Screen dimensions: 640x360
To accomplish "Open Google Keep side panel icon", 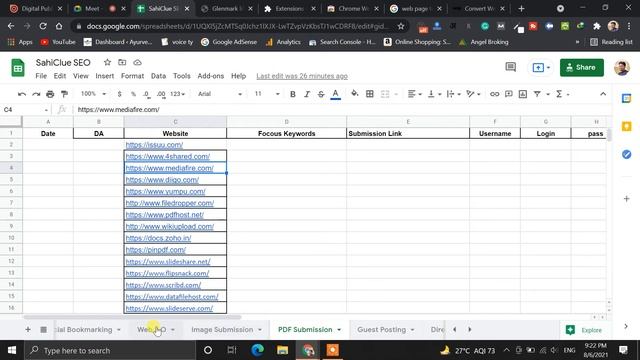I will point(627,127).
